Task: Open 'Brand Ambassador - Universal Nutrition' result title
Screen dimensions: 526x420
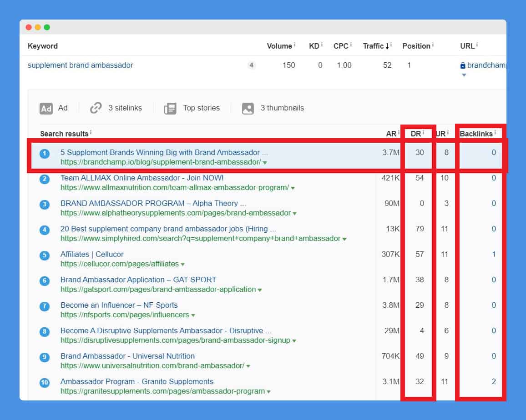Action: 127,356
